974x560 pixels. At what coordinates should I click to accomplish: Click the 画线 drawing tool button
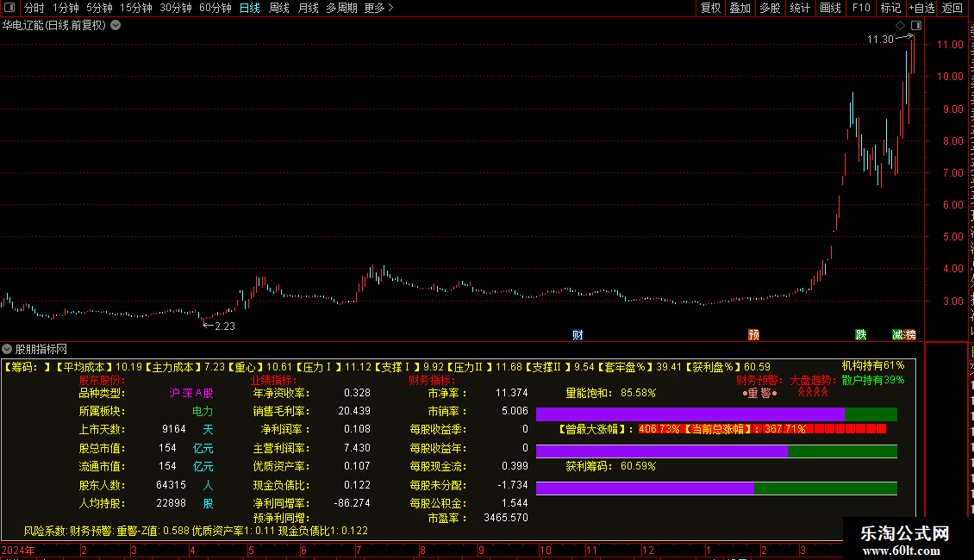[831, 8]
